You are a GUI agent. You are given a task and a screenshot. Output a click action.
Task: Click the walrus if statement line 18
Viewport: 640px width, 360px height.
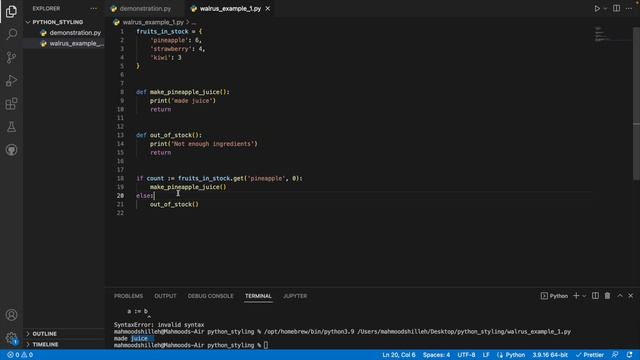[219, 178]
